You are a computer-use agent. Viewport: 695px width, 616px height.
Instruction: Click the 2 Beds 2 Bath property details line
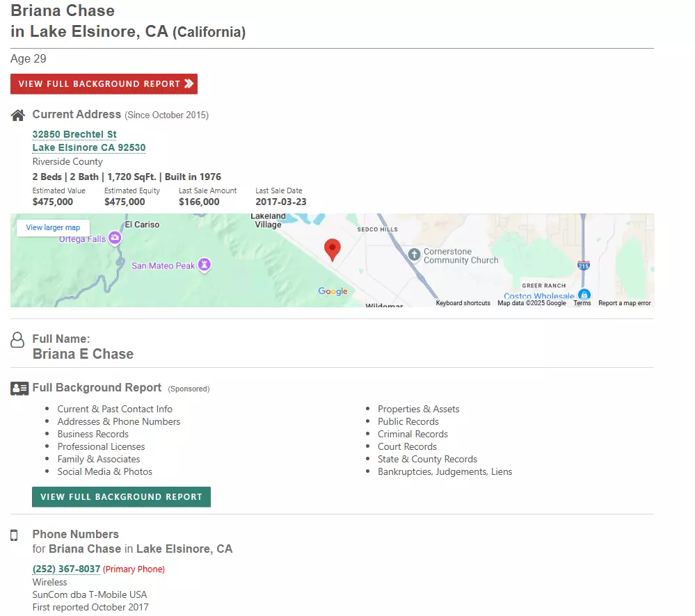point(127,177)
